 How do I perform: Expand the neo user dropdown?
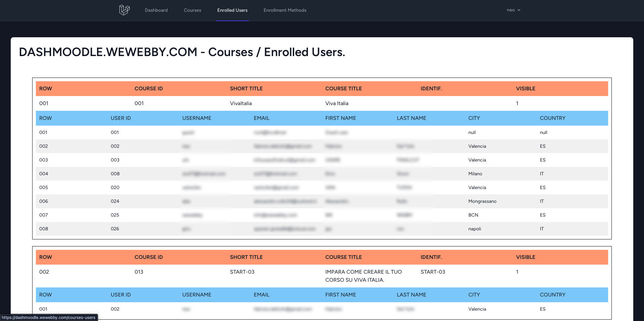(514, 10)
